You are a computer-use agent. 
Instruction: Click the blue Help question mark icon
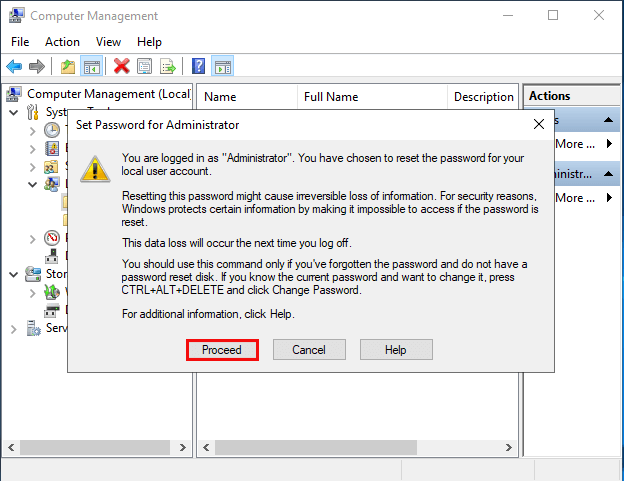199,66
